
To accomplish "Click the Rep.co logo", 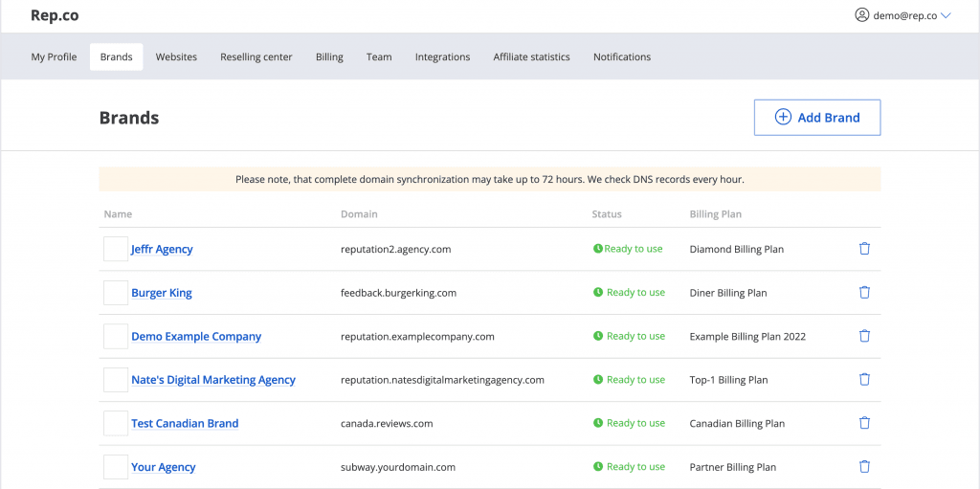I will click(55, 15).
